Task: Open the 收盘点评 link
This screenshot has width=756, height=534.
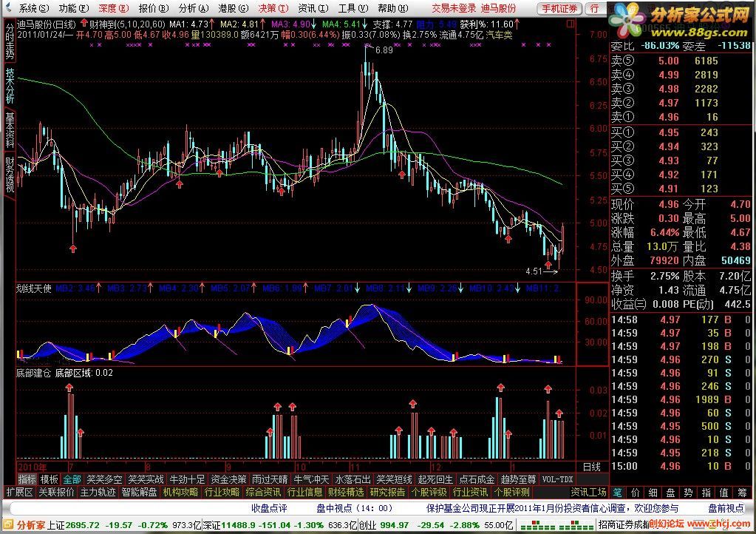Action: pyautogui.click(x=270, y=508)
